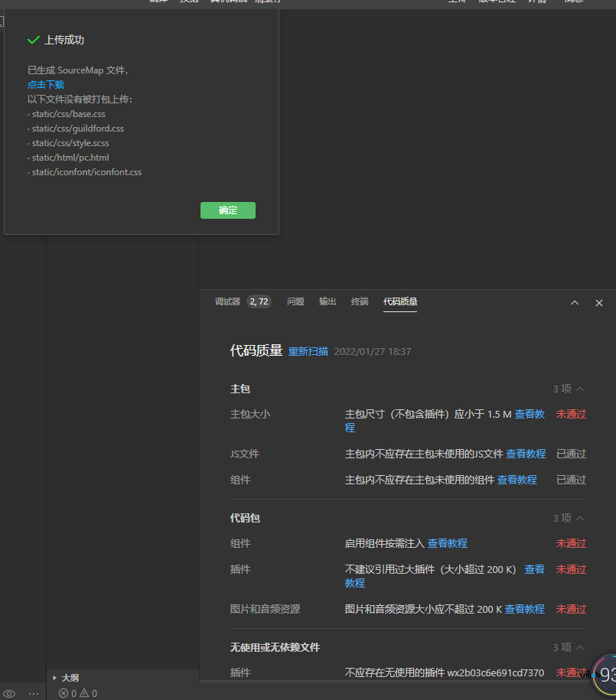Click the green 确定 button
Image resolution: width=616 pixels, height=700 pixels.
(x=228, y=210)
